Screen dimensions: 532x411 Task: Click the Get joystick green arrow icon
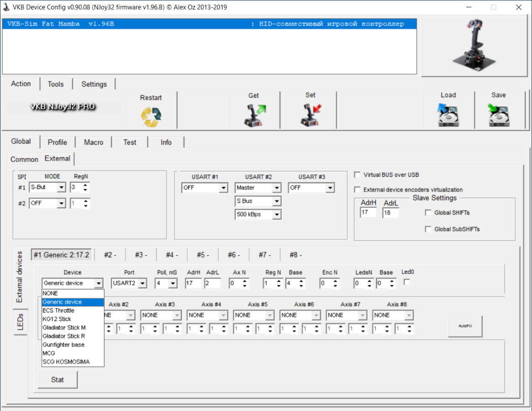(x=255, y=116)
